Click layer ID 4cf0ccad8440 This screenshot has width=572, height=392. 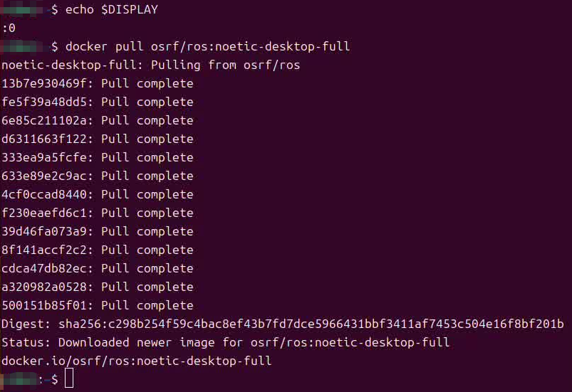pyautogui.click(x=44, y=194)
